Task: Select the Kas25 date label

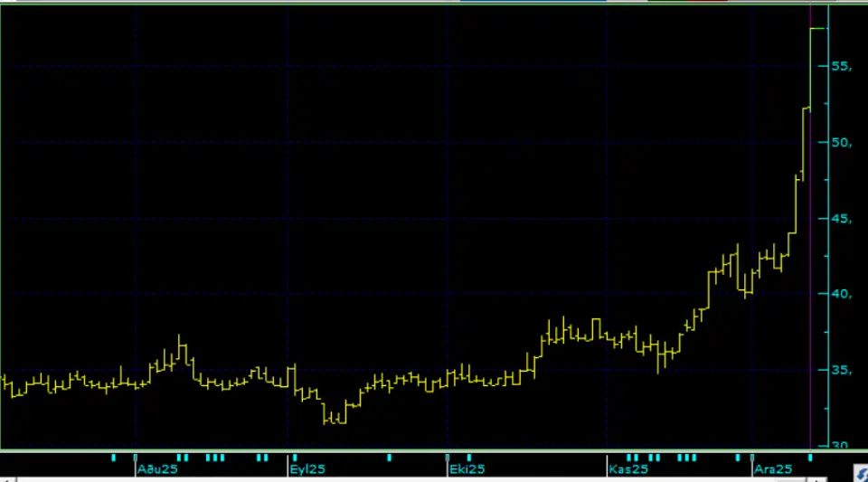Action: click(x=627, y=469)
